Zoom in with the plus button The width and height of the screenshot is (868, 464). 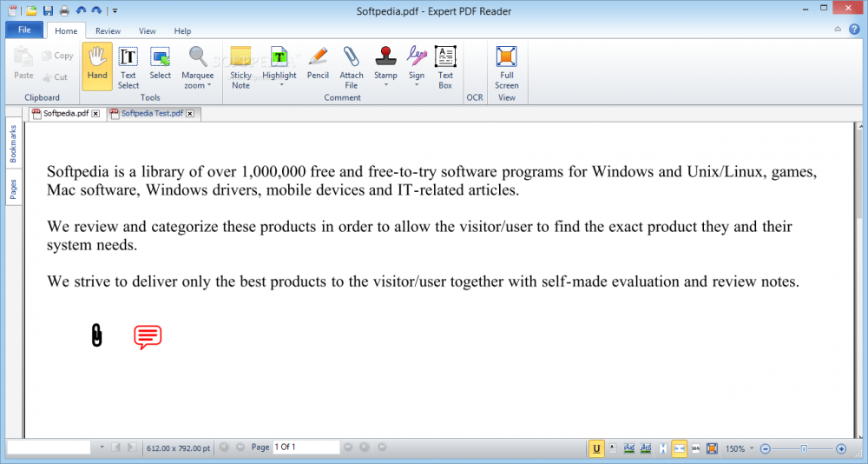(x=841, y=447)
